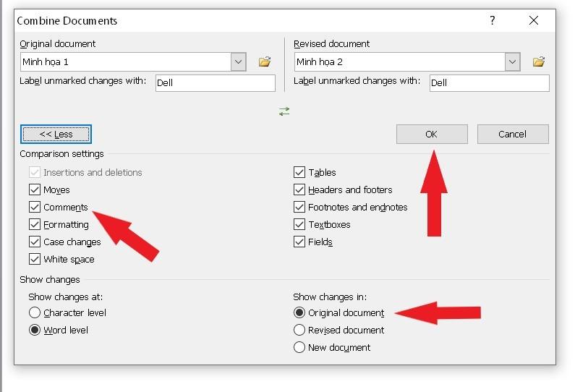Screen dimensions: 575x392
Task: Click the original document label text field
Action: pyautogui.click(x=215, y=82)
